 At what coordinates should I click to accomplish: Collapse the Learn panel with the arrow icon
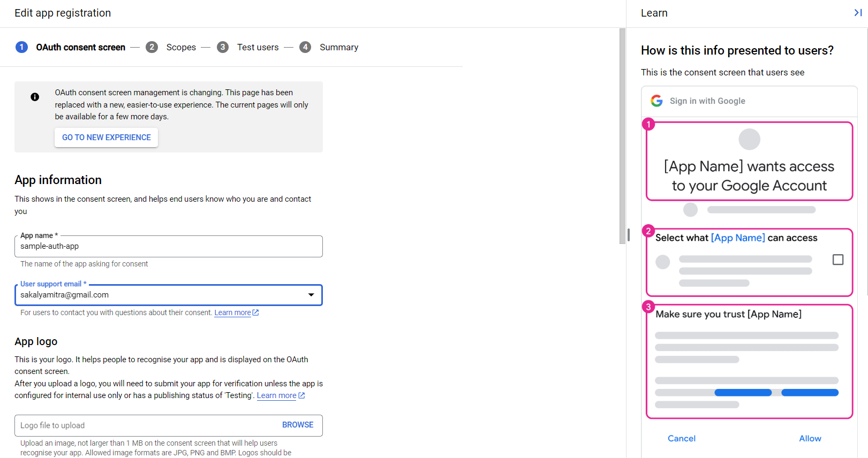point(857,13)
